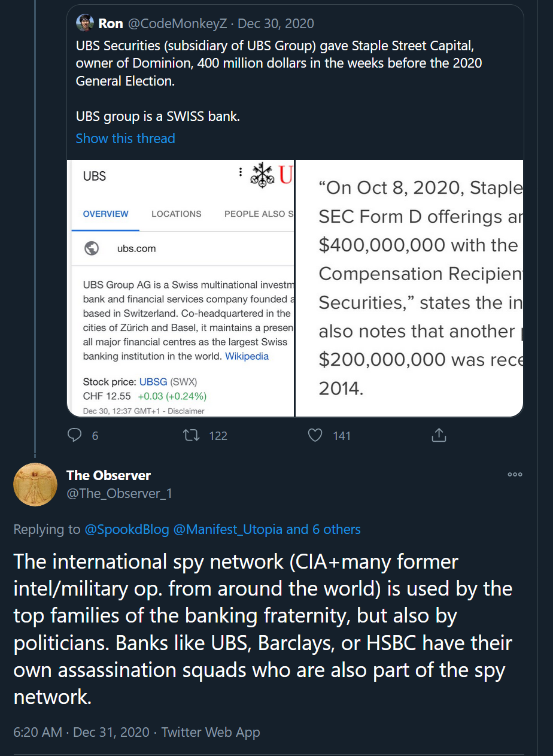The width and height of the screenshot is (553, 756).
Task: Click the @The_Observer_1 handle
Action: [119, 494]
